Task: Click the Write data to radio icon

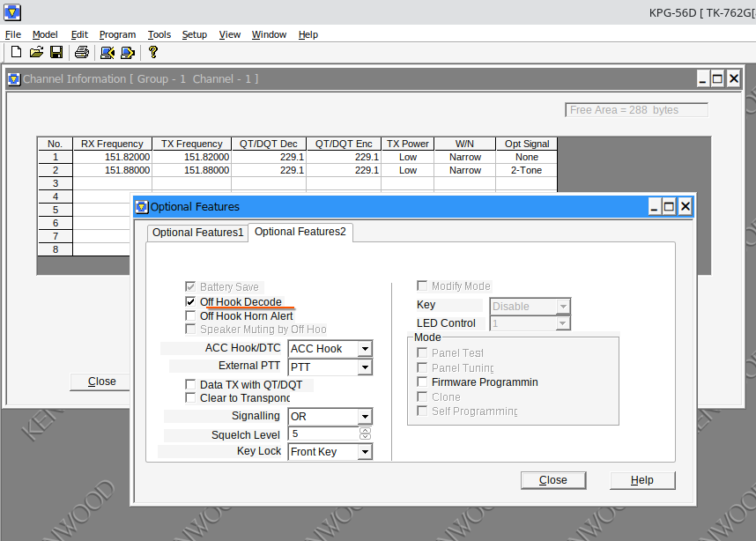Action: (x=127, y=53)
